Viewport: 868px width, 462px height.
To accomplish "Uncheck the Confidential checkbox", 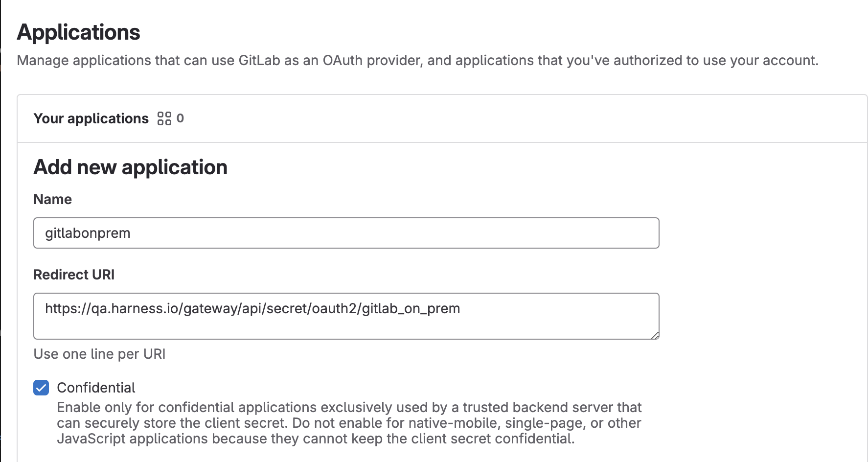I will [x=41, y=388].
